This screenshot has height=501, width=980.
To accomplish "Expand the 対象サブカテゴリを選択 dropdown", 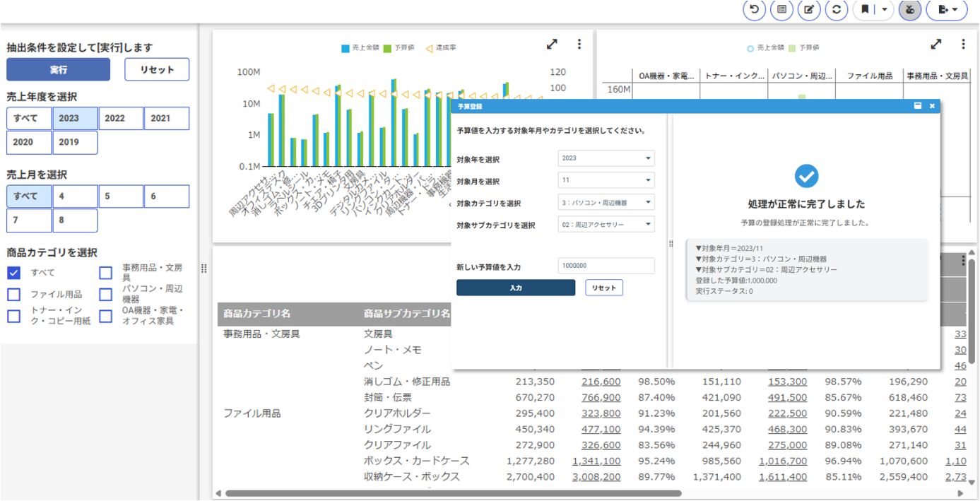I will [x=606, y=225].
